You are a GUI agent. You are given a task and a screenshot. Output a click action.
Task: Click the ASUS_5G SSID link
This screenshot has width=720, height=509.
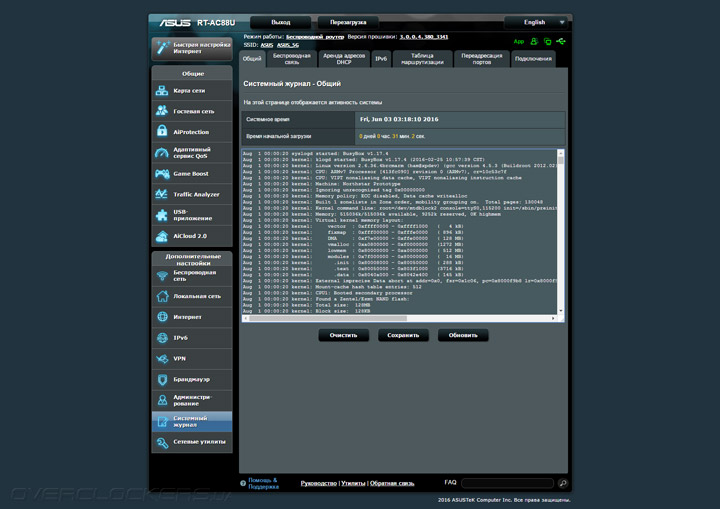click(x=288, y=45)
